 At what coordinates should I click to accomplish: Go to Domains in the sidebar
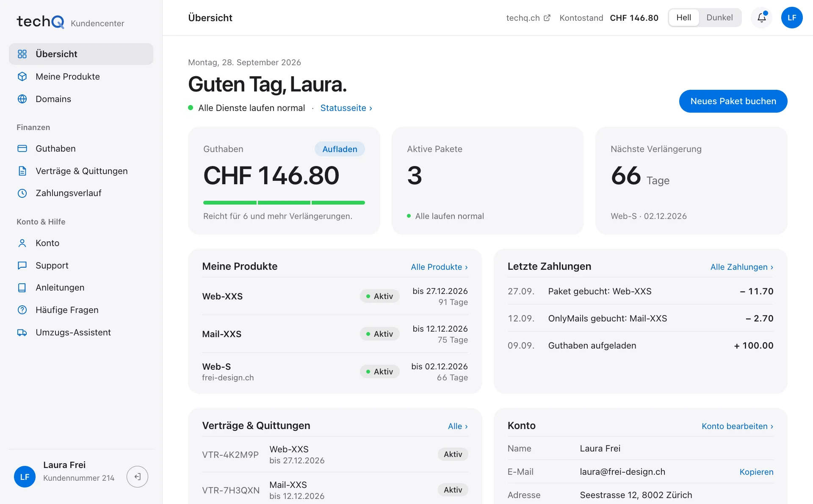[x=81, y=99]
